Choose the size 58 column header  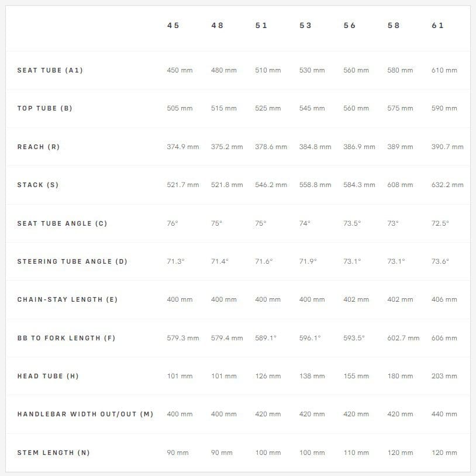pyautogui.click(x=394, y=26)
